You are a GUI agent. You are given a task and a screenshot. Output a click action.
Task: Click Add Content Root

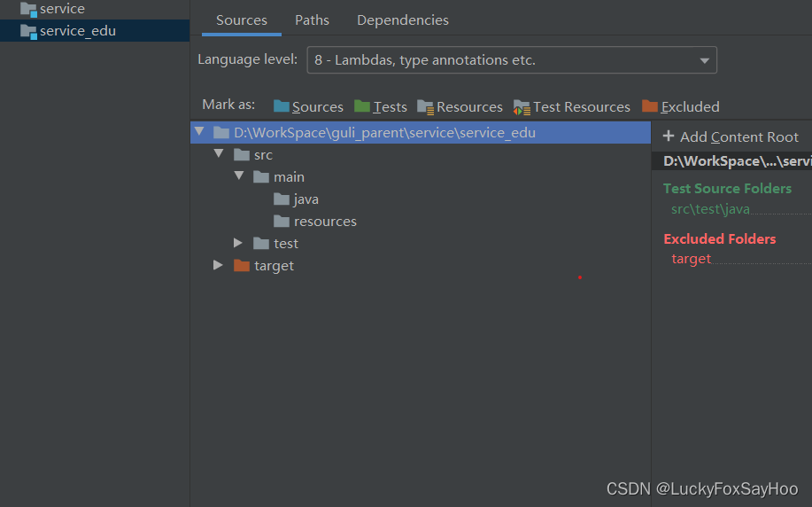[731, 136]
